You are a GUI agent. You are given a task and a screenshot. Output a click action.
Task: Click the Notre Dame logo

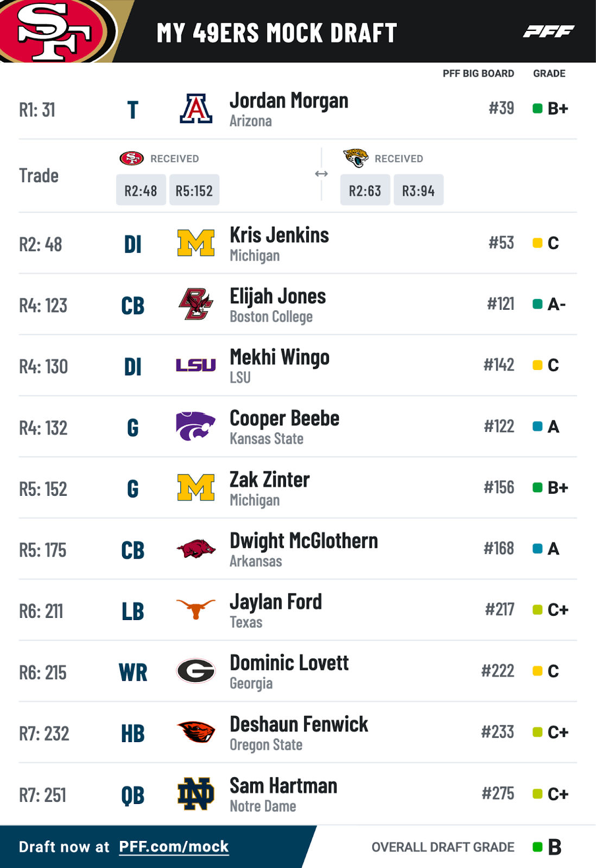pos(196,794)
